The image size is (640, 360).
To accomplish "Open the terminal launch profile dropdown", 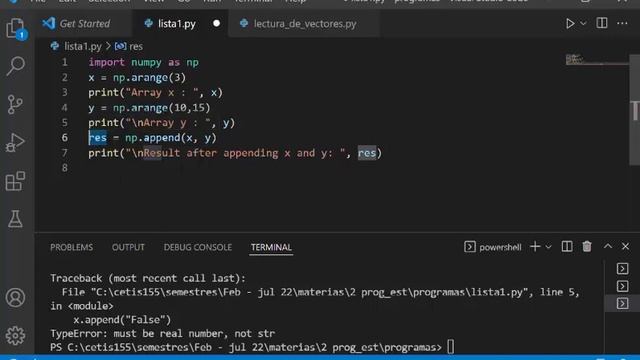I will 549,247.
